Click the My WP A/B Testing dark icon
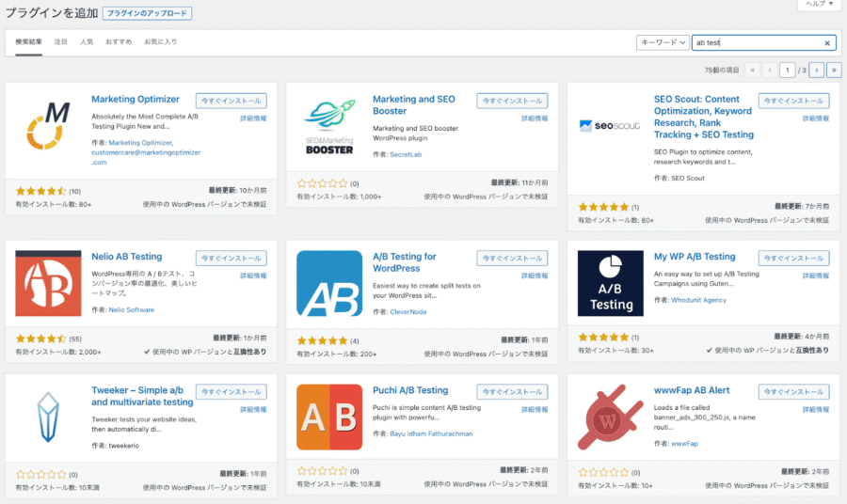This screenshot has height=504, width=847. [611, 283]
